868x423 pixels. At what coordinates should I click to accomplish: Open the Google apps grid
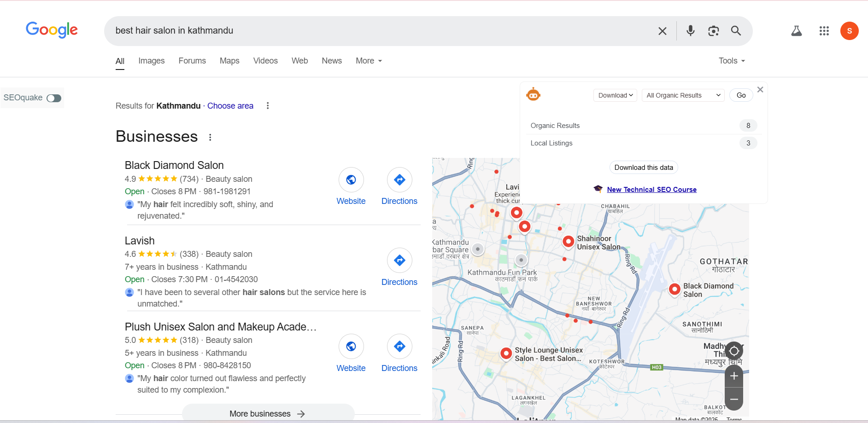pyautogui.click(x=824, y=31)
